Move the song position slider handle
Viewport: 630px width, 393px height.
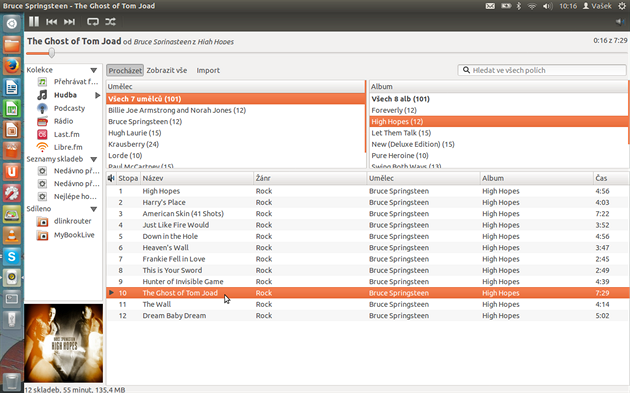click(x=51, y=53)
